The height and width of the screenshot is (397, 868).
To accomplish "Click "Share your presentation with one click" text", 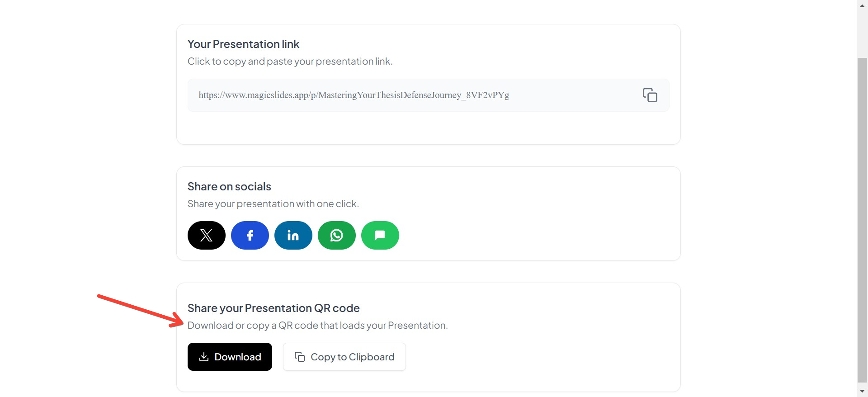I will coord(273,203).
